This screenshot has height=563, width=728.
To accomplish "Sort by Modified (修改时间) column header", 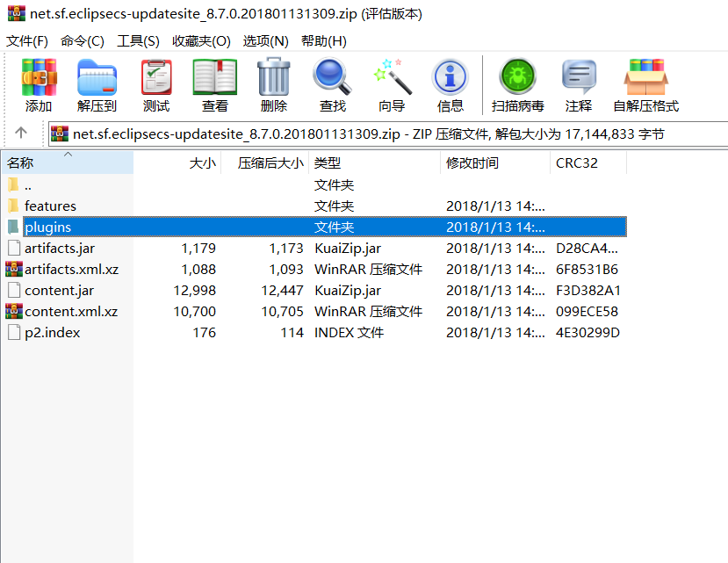I will click(495, 162).
